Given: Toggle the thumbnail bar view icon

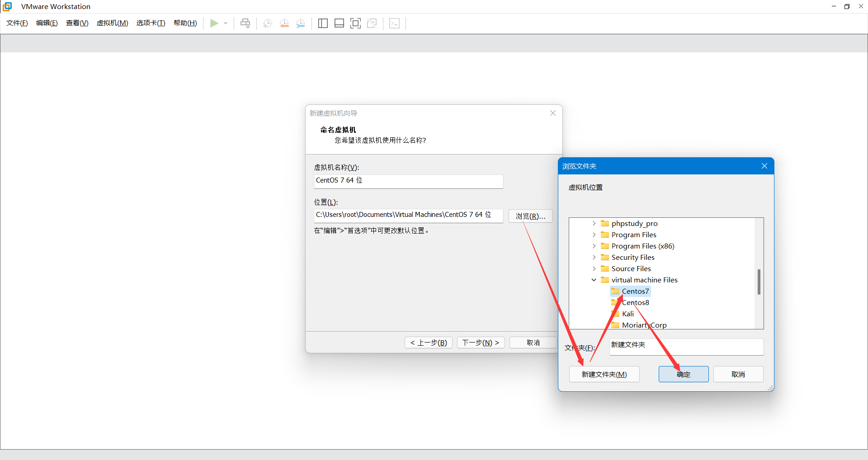Looking at the screenshot, I should (339, 23).
